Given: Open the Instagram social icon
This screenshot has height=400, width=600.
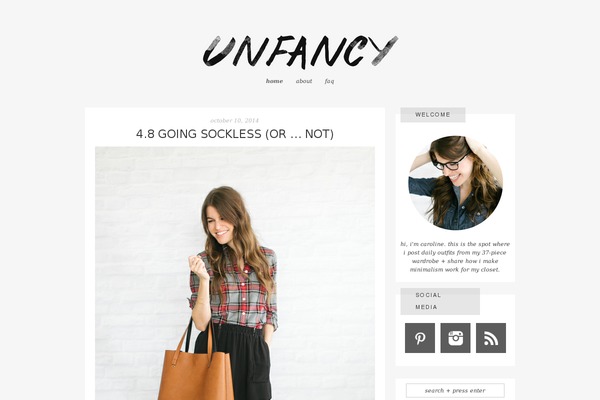Looking at the screenshot, I should tap(455, 338).
